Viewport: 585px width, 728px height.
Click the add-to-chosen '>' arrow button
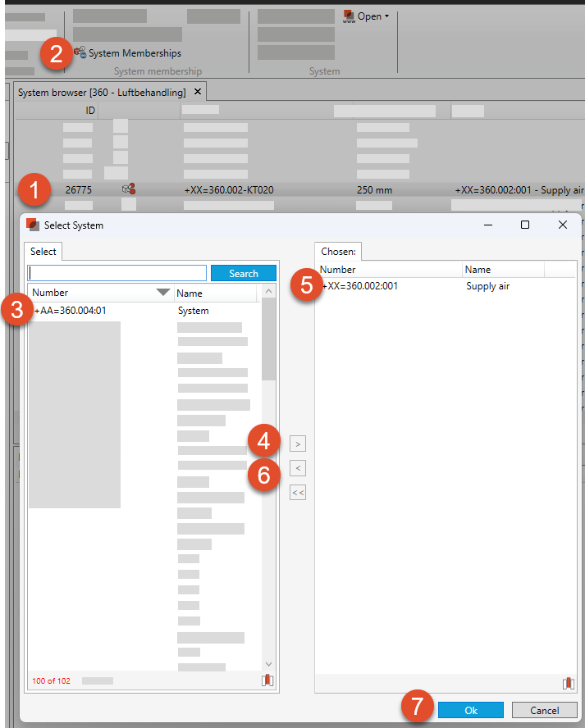(x=298, y=444)
